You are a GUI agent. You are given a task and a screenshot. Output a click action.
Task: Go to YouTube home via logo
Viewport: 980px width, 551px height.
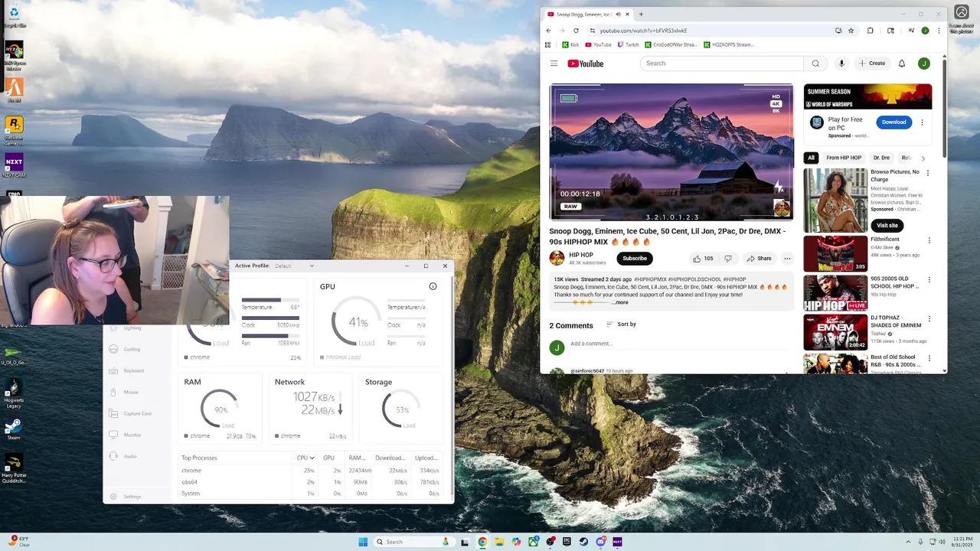(586, 64)
